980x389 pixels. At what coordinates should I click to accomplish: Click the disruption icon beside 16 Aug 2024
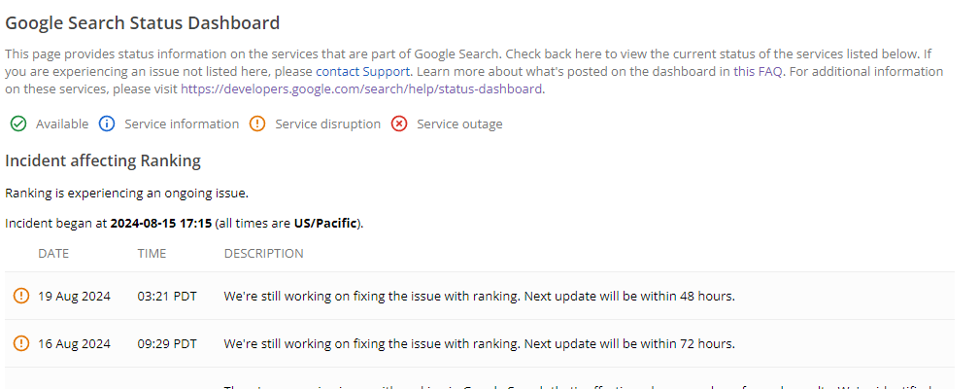click(21, 343)
